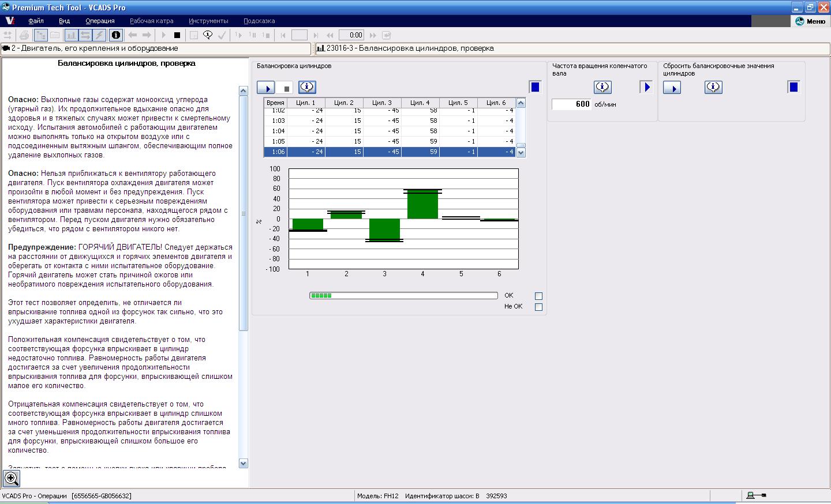Screen dimensions: 831x504
Task: Click the connection status icon in status bar
Action: pyautogui.click(x=756, y=495)
